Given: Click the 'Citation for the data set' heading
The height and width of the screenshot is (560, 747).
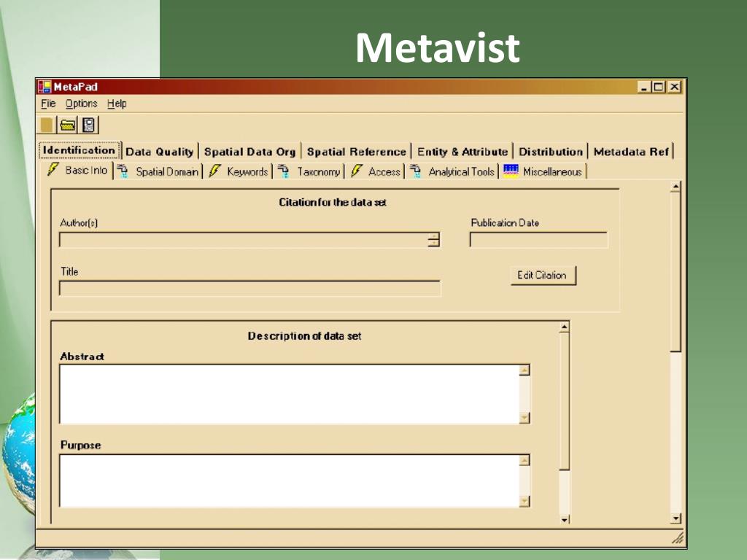Looking at the screenshot, I should [x=333, y=203].
